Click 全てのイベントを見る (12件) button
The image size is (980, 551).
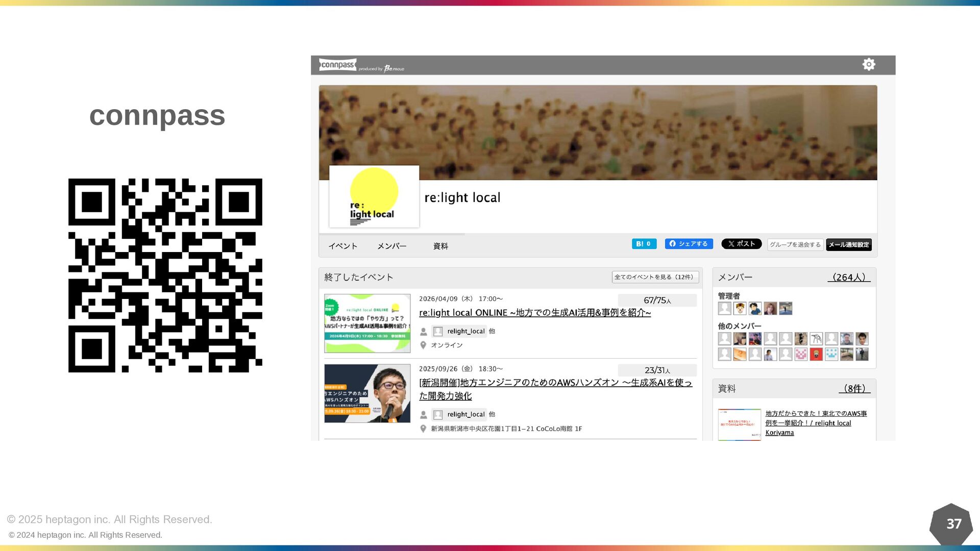pyautogui.click(x=655, y=277)
